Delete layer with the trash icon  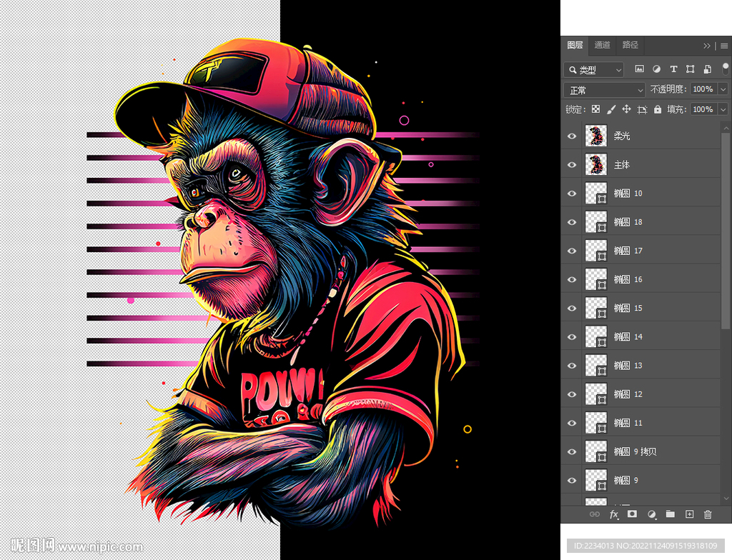click(708, 514)
